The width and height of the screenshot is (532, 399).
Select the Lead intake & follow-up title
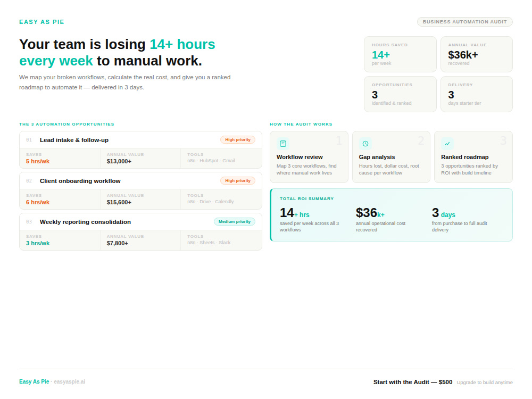click(74, 140)
